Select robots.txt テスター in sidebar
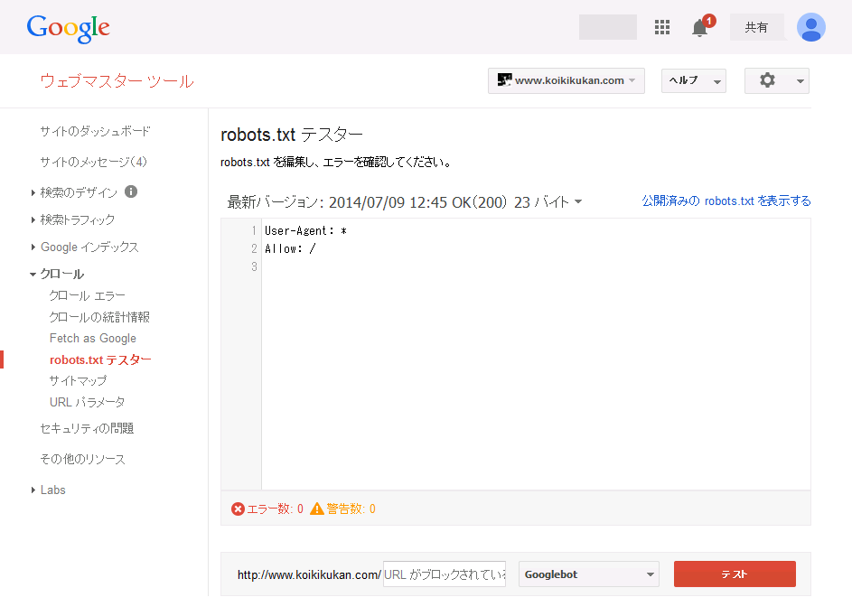This screenshot has width=852, height=616. tap(100, 359)
